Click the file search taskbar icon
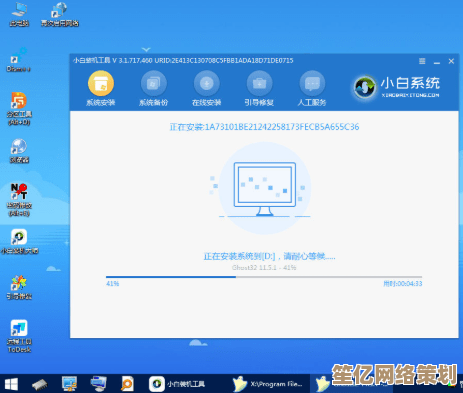This screenshot has width=463, height=393. [x=127, y=384]
